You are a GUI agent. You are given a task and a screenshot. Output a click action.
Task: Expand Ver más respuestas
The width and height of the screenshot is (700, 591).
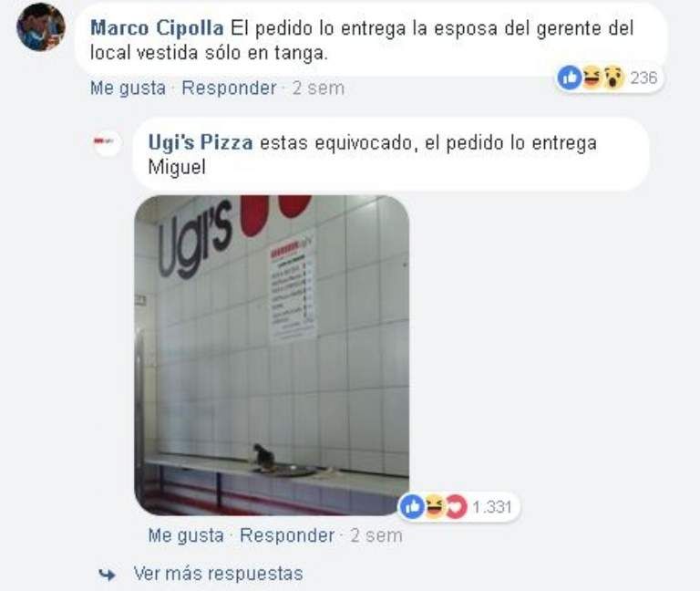(219, 574)
